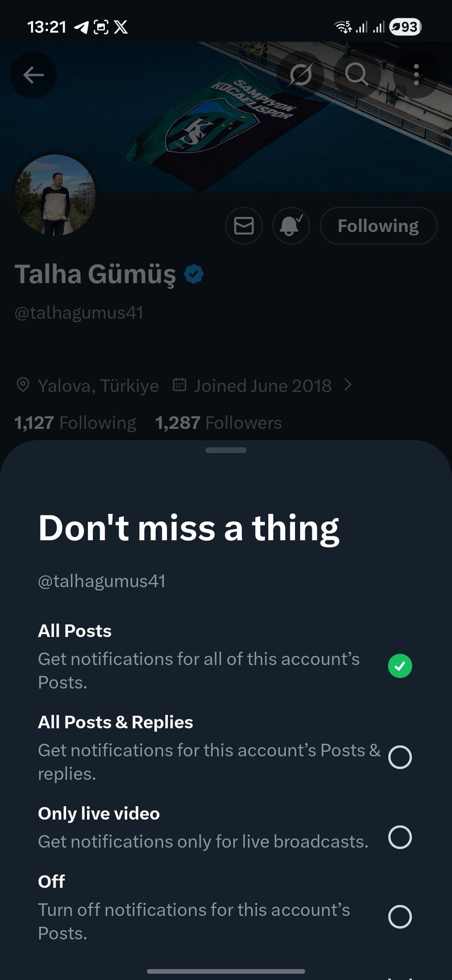452x980 pixels.
Task: Tap the back arrow button
Action: 33,75
